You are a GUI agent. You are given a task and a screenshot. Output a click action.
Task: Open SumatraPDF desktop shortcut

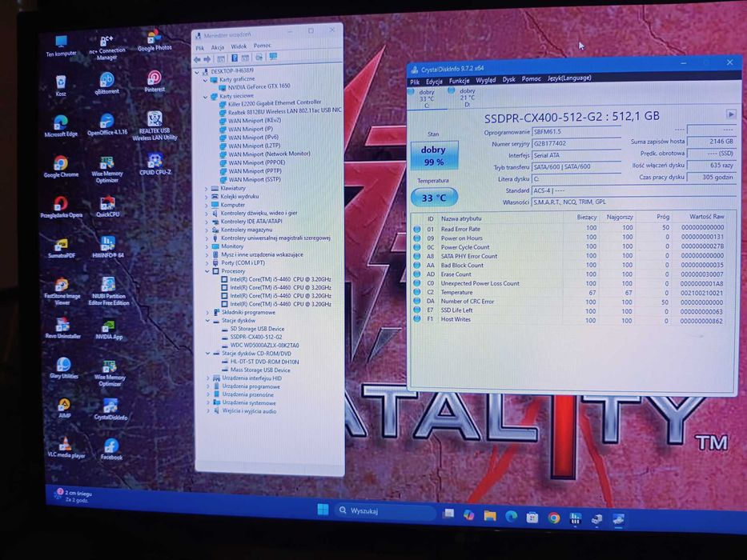point(62,248)
